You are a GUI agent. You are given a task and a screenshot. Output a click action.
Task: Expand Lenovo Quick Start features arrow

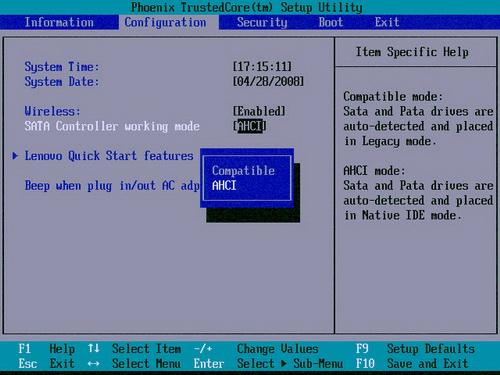15,156
